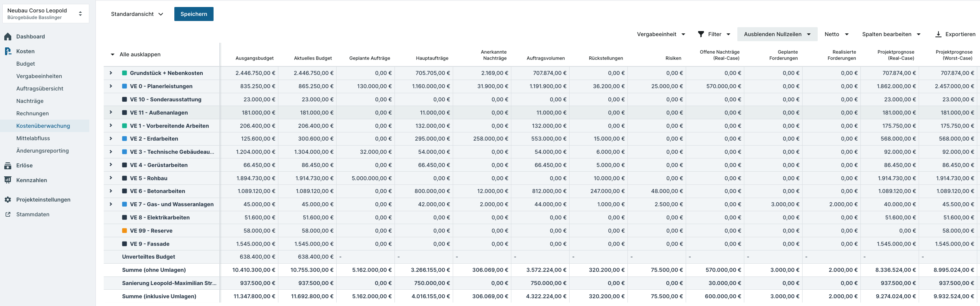The height and width of the screenshot is (306, 980).
Task: Select the VE 99 - Reserve row label
Action: [151, 231]
